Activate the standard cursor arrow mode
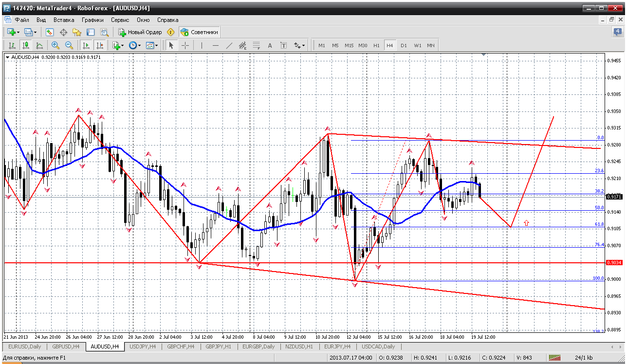The image size is (627, 364). (171, 45)
